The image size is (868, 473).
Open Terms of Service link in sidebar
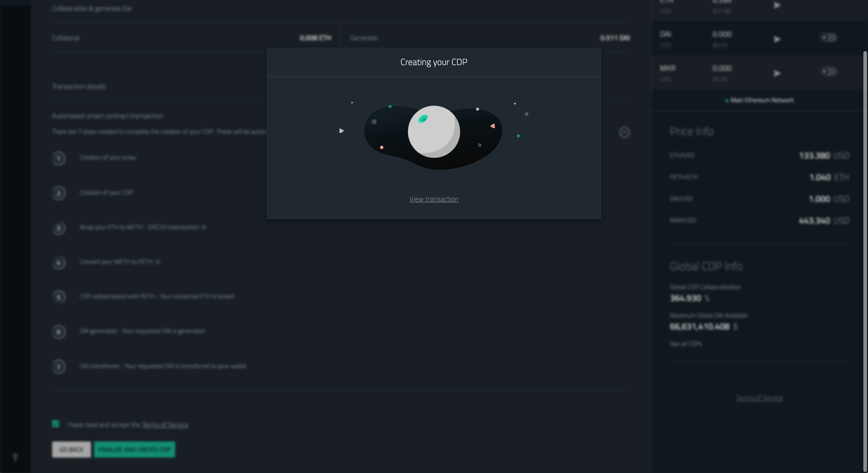[x=760, y=398]
